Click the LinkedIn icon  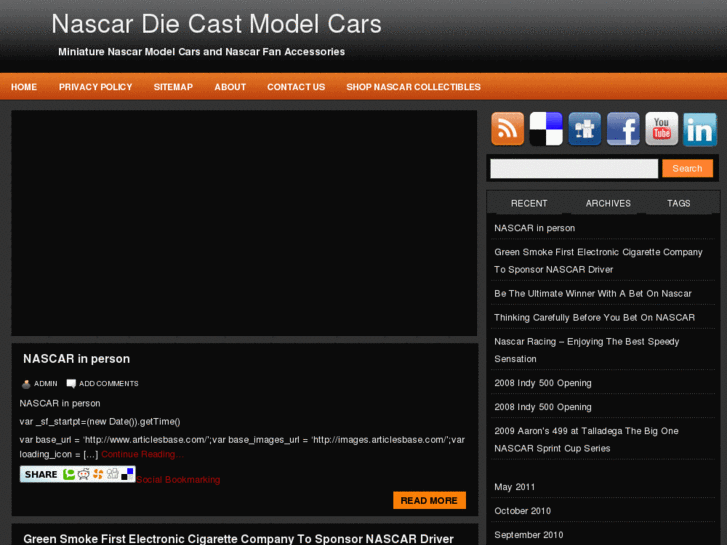click(700, 129)
